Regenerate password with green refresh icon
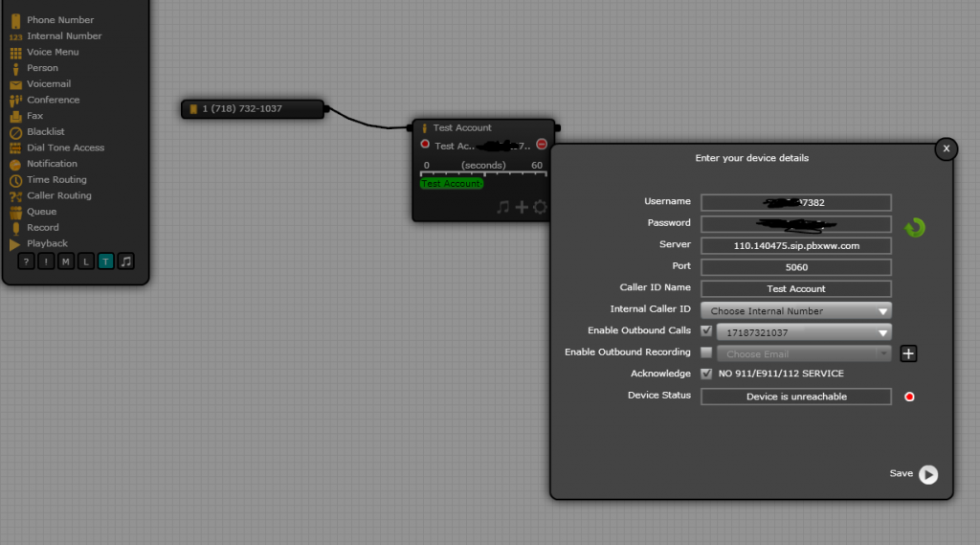Screen dimensions: 980x545 [914, 228]
